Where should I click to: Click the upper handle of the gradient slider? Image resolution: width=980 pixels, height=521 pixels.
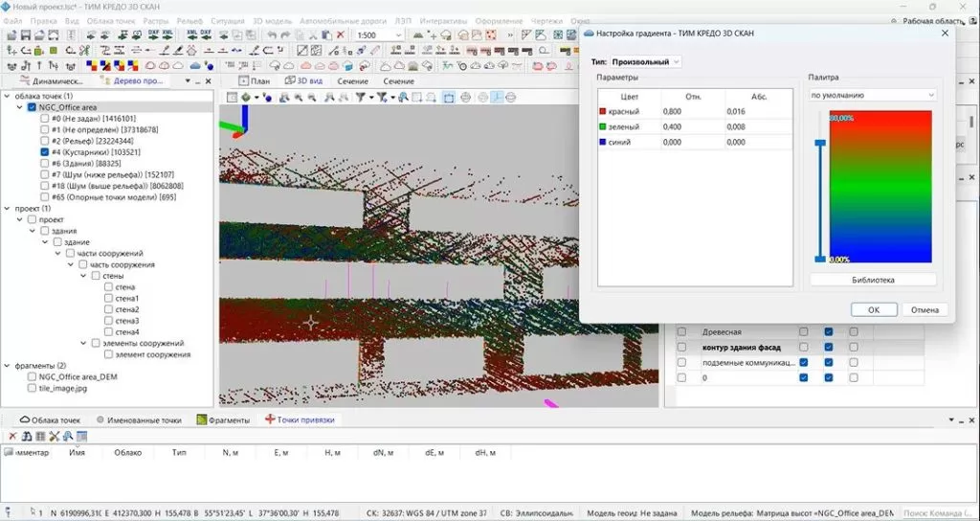[x=820, y=144]
